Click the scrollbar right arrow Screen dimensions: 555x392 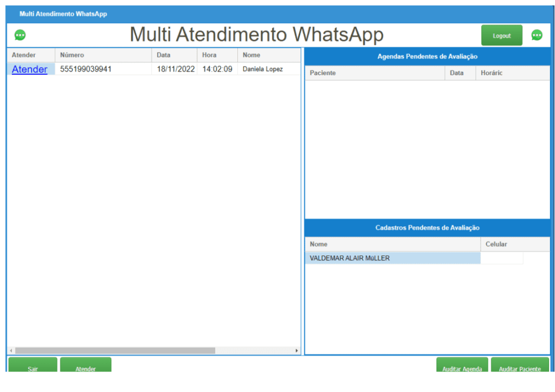[296, 351]
